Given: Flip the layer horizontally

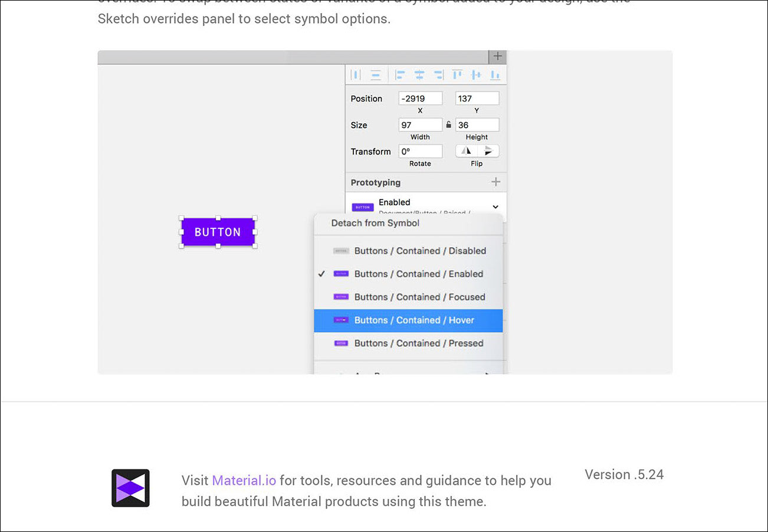Looking at the screenshot, I should [467, 151].
